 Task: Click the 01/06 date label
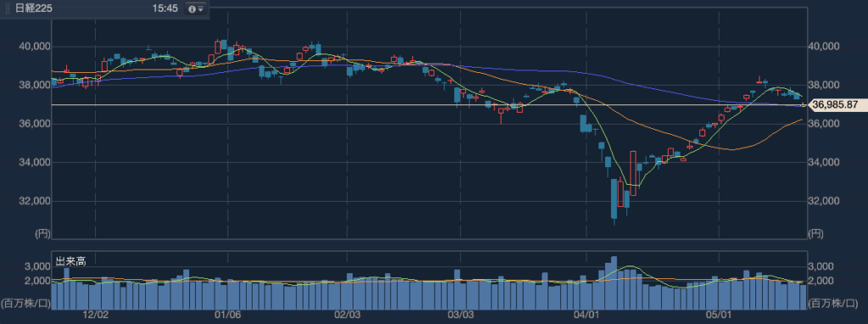[227, 315]
